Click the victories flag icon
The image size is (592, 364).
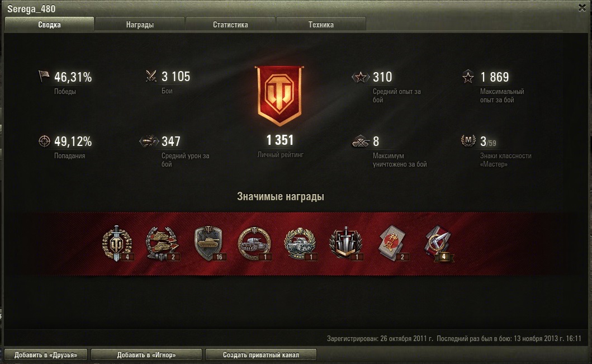pos(44,76)
